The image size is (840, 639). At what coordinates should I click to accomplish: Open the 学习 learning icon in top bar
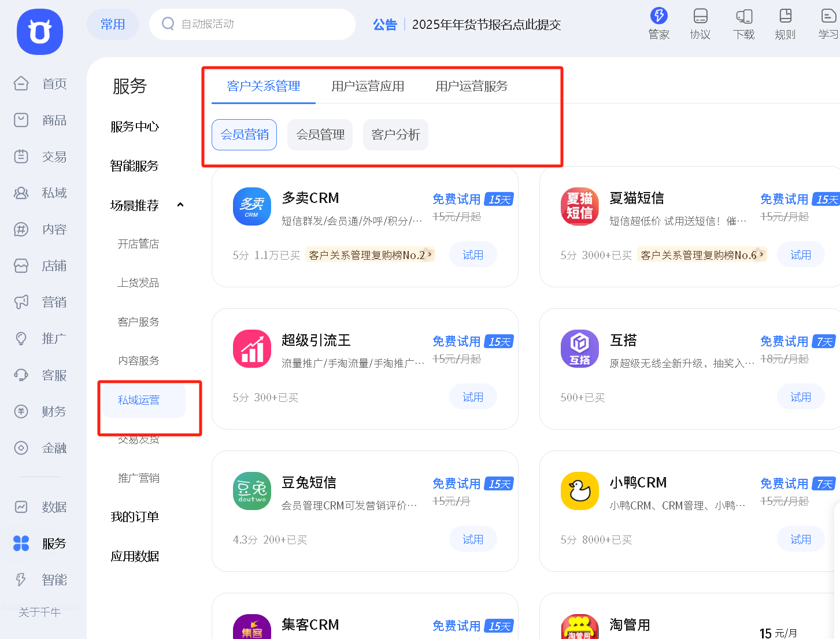[828, 16]
